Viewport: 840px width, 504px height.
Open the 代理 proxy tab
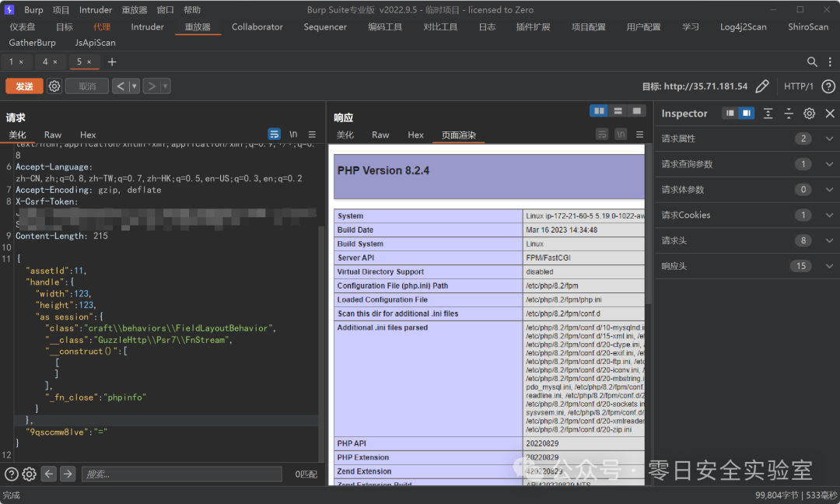102,26
